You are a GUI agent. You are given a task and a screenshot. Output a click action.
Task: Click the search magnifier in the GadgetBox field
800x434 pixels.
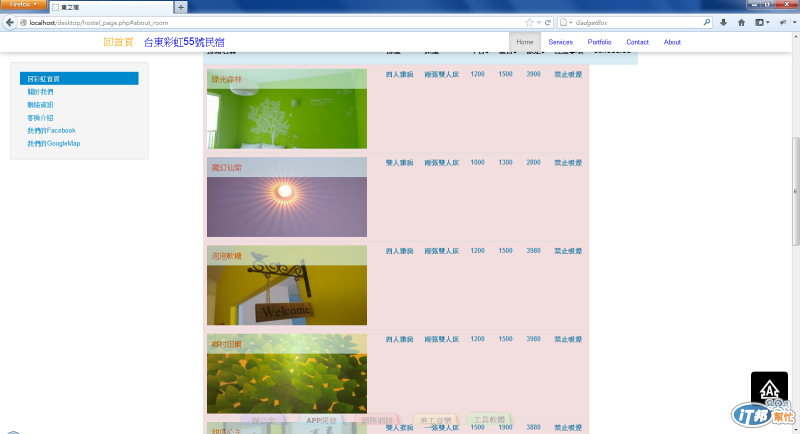pyautogui.click(x=707, y=22)
